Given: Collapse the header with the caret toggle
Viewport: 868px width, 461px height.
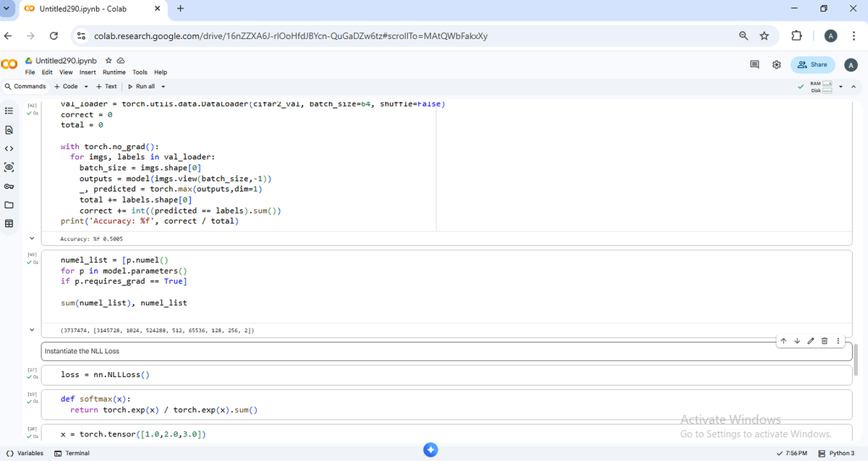Looking at the screenshot, I should (x=855, y=87).
